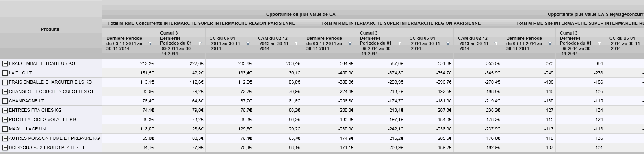Expand the LAIT LC LT row
Image resolution: width=644 pixels, height=154 pixels.
(x=5, y=73)
